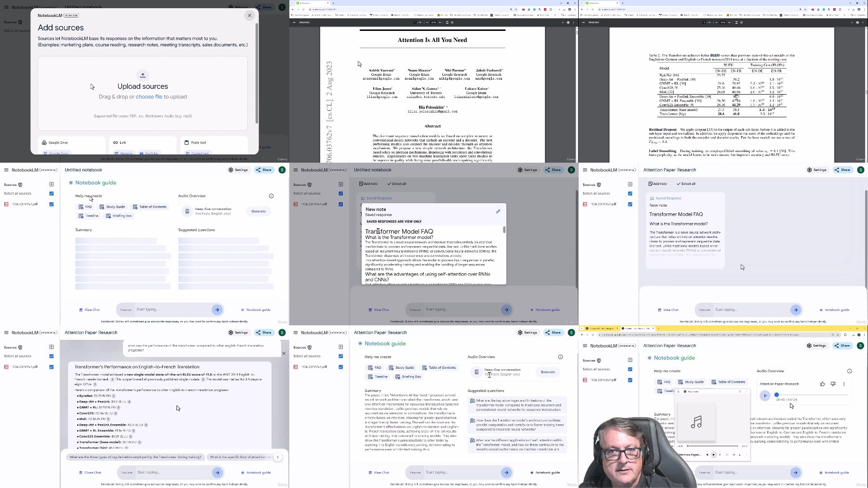This screenshot has height=488, width=868.
Task: Open the Transformer Model FAQ saved note card
Action: [685, 231]
